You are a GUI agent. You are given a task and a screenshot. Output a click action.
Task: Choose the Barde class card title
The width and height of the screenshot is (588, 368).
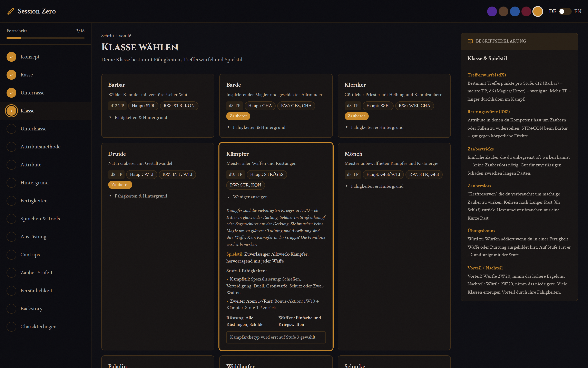pyautogui.click(x=234, y=85)
